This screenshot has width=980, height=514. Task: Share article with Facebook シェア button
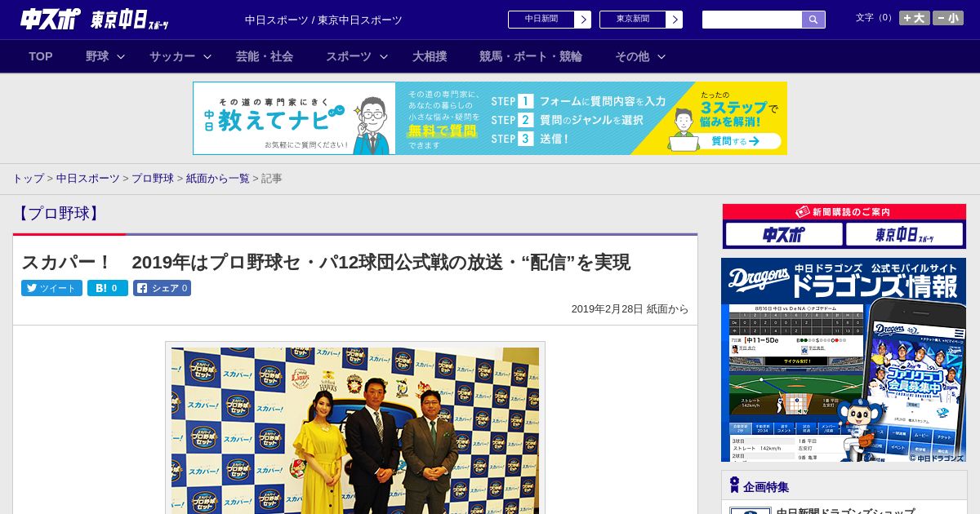[162, 288]
